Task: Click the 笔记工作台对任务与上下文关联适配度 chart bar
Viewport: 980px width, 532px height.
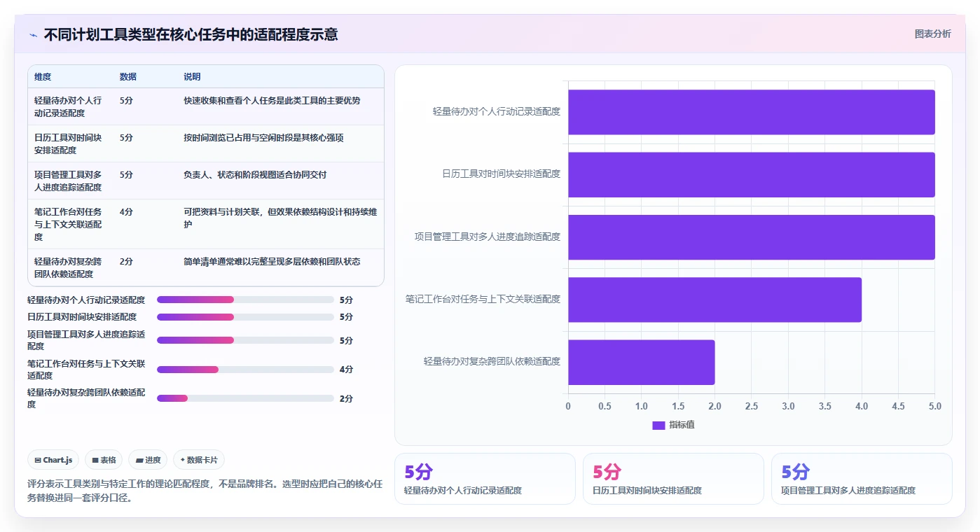Action: point(715,300)
